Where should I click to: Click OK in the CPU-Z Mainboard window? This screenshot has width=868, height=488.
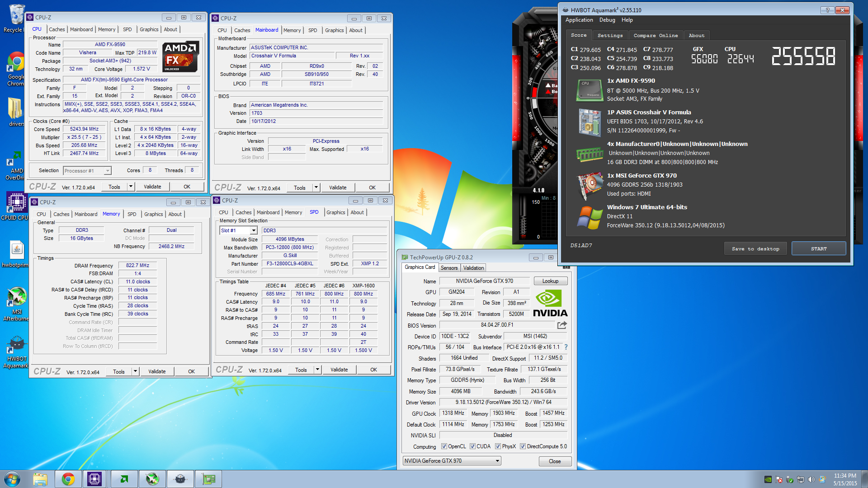pos(372,188)
